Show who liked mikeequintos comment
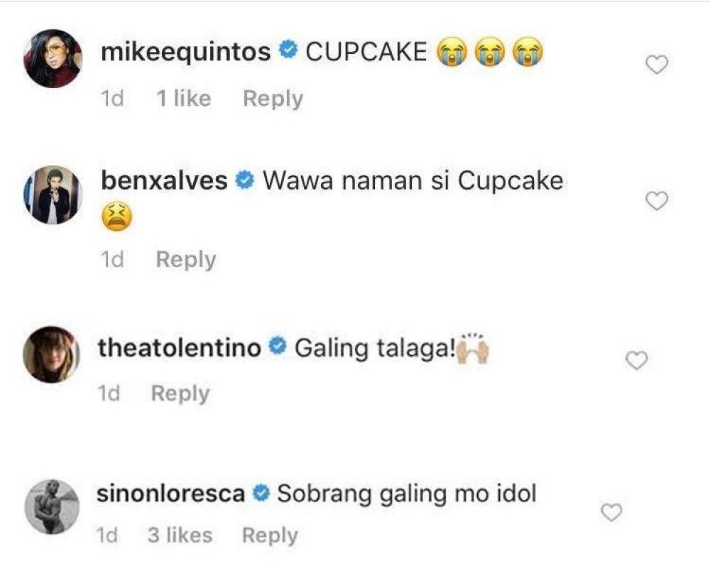The image size is (710, 588). pyautogui.click(x=183, y=99)
